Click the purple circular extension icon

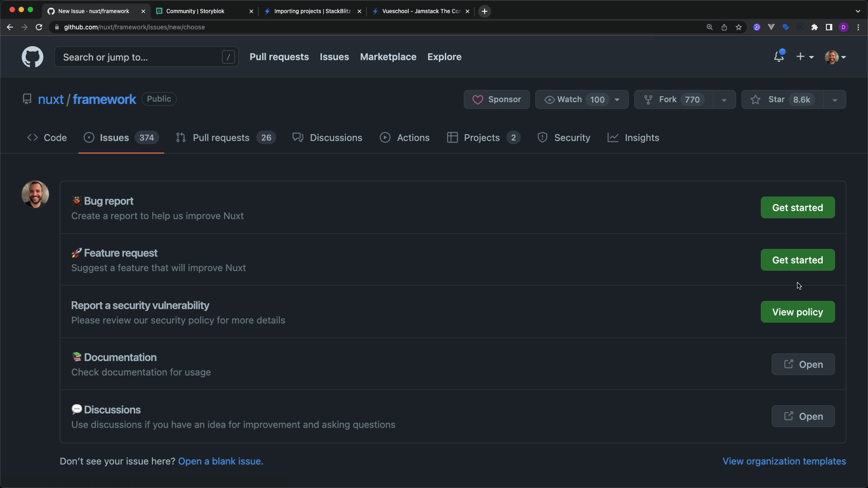[757, 27]
